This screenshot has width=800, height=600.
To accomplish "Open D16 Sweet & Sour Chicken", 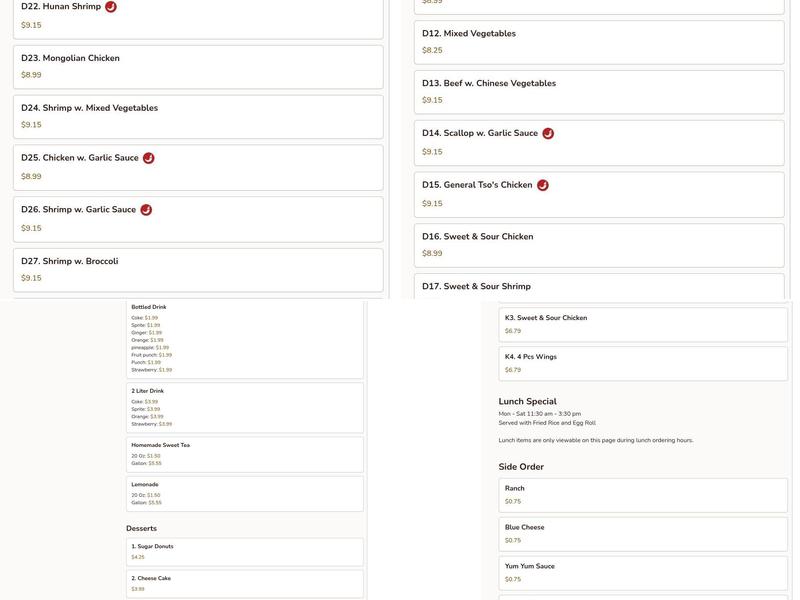I will (598, 245).
